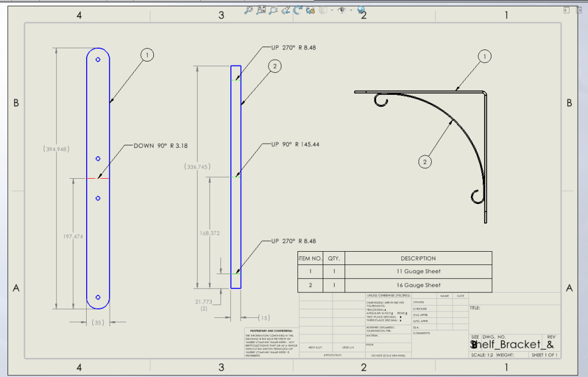The image size is (588, 377).
Task: Collapse the panel with the left arrow button
Action: tap(566, 10)
